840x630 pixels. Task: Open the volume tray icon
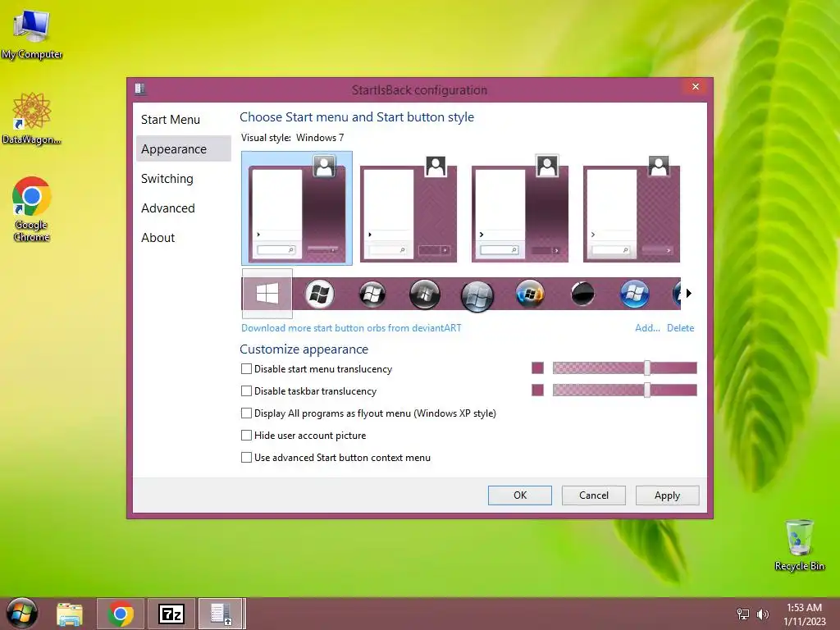coord(762,614)
